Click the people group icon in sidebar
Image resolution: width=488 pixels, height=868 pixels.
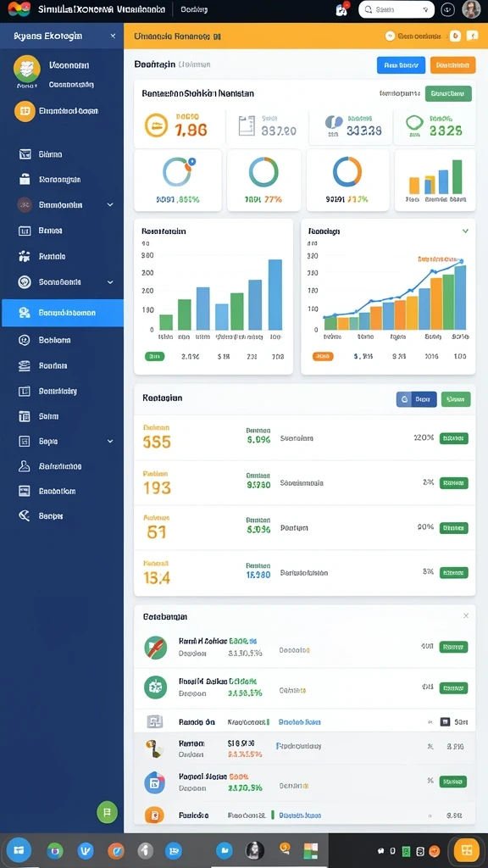click(x=25, y=256)
